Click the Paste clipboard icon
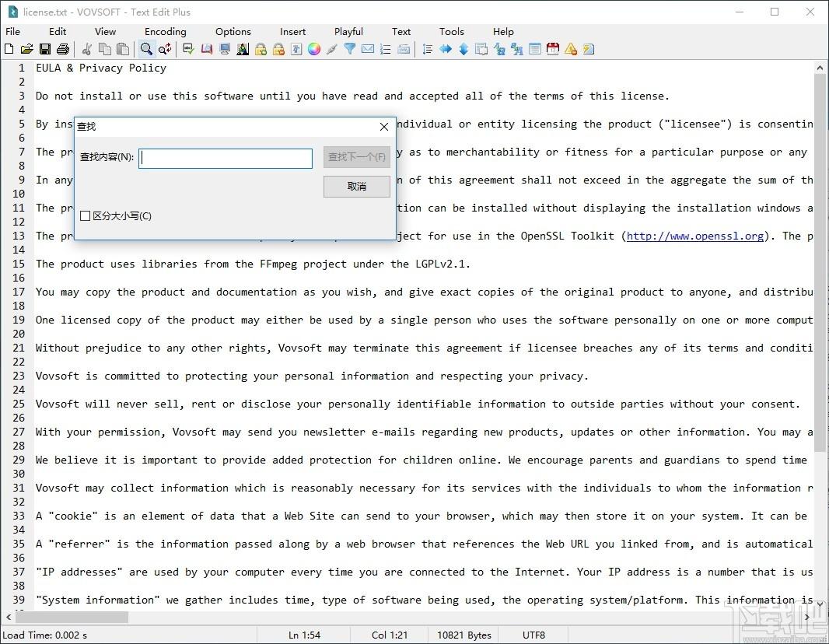This screenshot has width=829, height=644. (x=123, y=49)
